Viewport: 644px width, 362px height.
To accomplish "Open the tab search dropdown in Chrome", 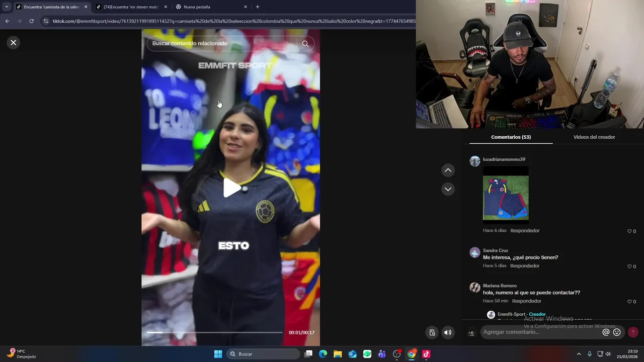I will [6, 7].
